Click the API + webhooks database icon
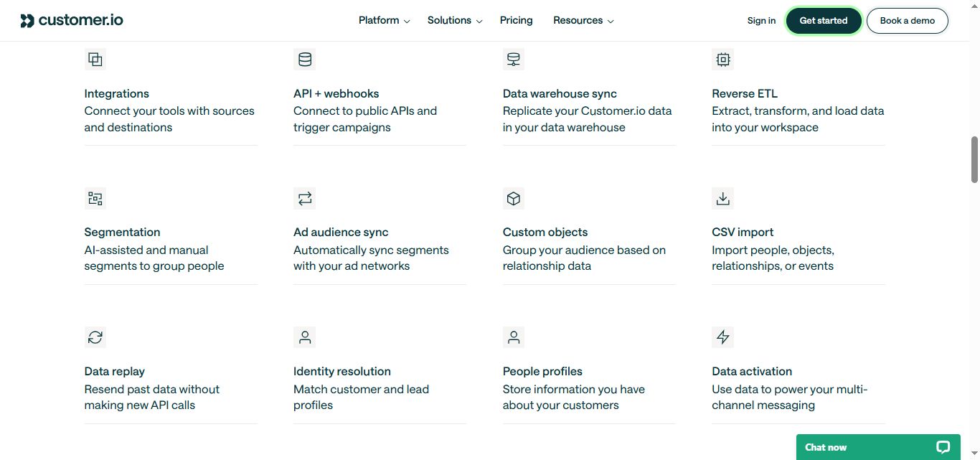Viewport: 980px width, 460px height. click(304, 59)
